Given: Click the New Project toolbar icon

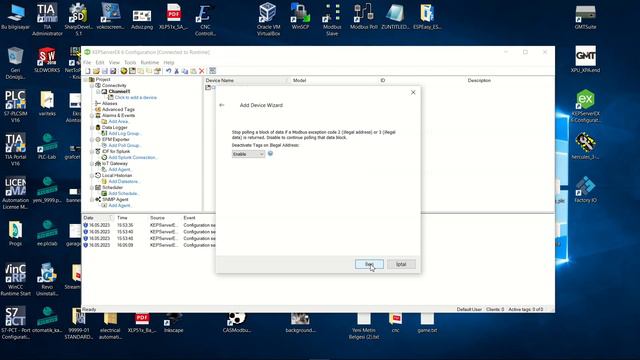Looking at the screenshot, I should pyautogui.click(x=88, y=71).
